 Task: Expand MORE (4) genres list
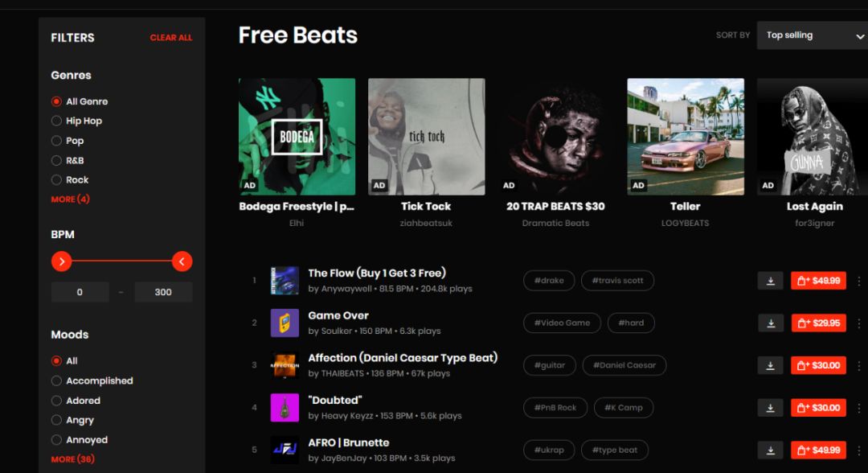[x=70, y=199]
